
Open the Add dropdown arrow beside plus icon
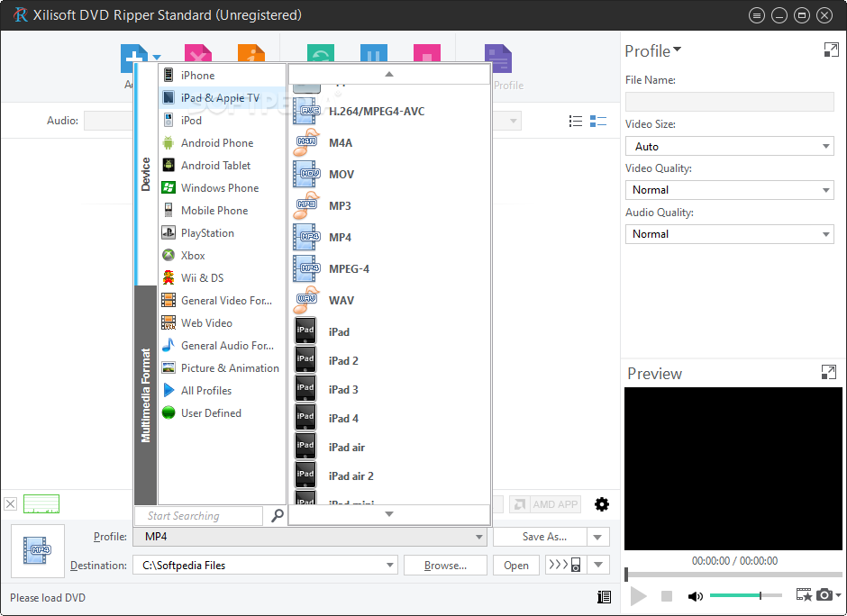click(157, 57)
